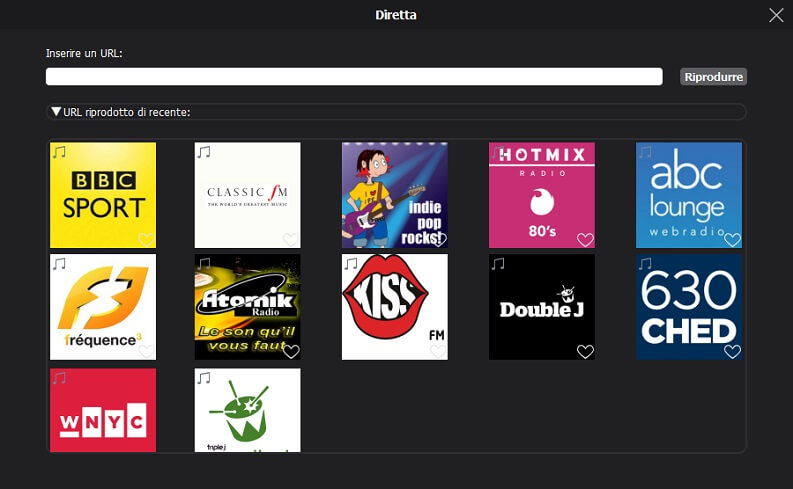Collapse the URL riprodotto di recente list
Screen dimensions: 793x489
[x=56, y=111]
